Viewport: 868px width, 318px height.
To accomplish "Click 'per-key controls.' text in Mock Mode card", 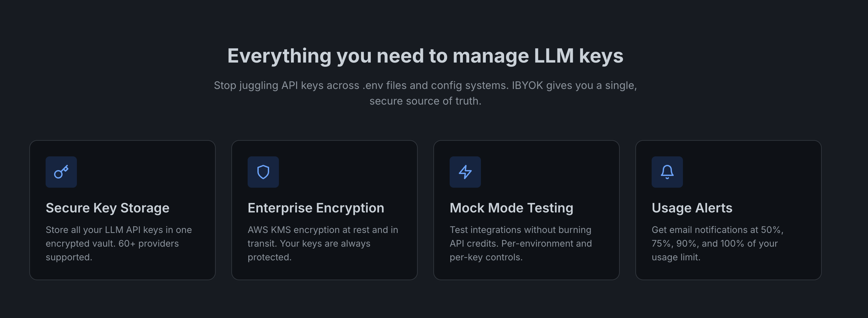I will tap(486, 257).
